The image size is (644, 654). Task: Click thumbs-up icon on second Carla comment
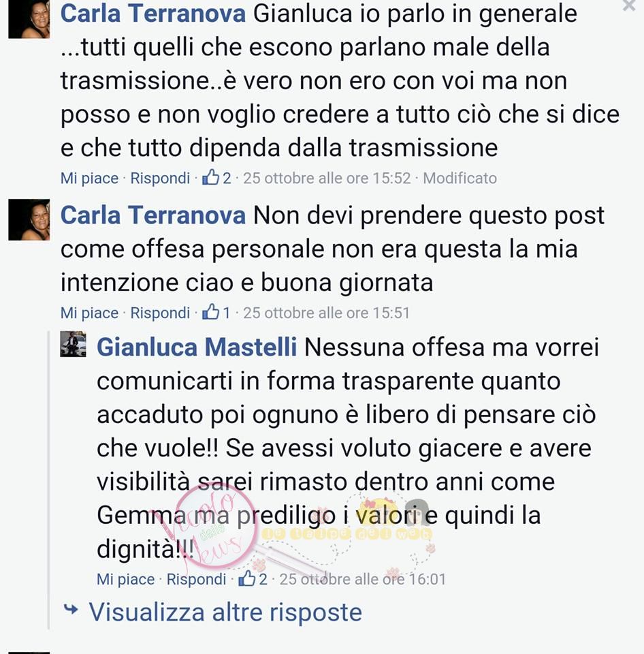tap(210, 312)
